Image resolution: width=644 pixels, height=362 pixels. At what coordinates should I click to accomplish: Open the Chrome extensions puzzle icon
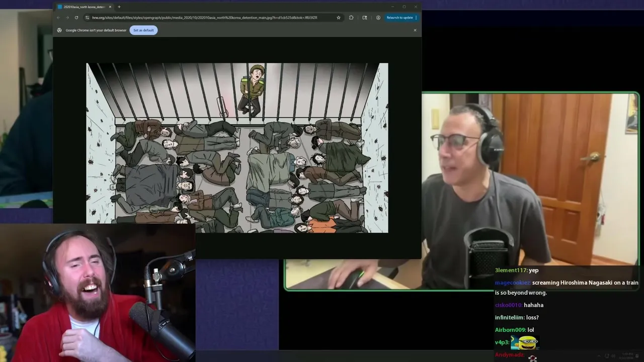[351, 18]
